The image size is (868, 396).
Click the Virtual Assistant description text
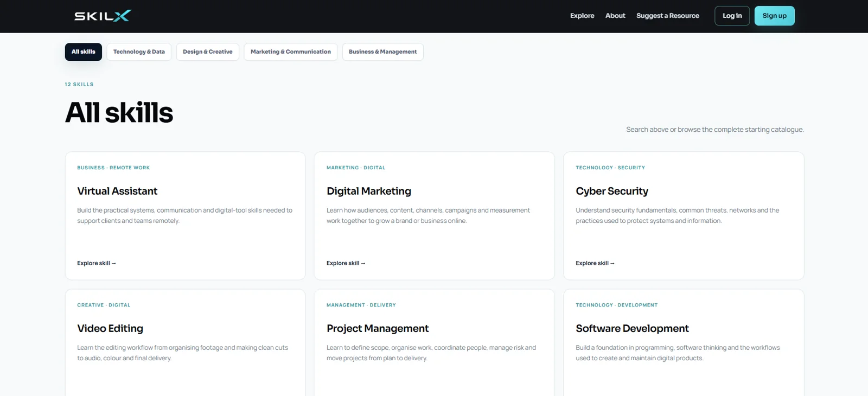(x=184, y=215)
